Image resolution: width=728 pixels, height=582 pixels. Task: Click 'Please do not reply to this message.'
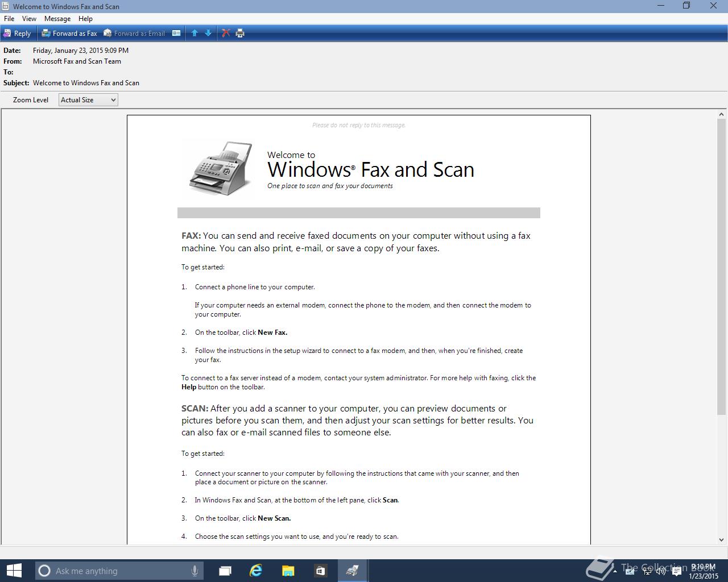click(359, 125)
